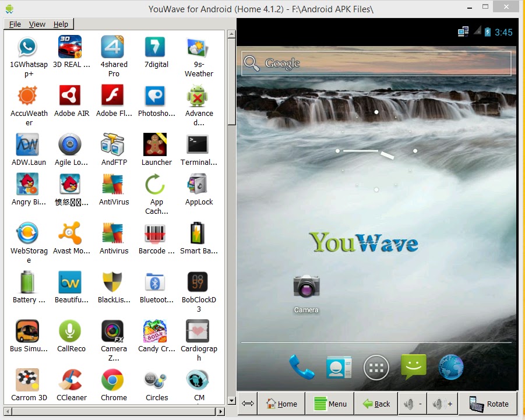Screen dimensions: 525x420
Task: Select the ADW.Launcher icon
Action: click(x=27, y=144)
